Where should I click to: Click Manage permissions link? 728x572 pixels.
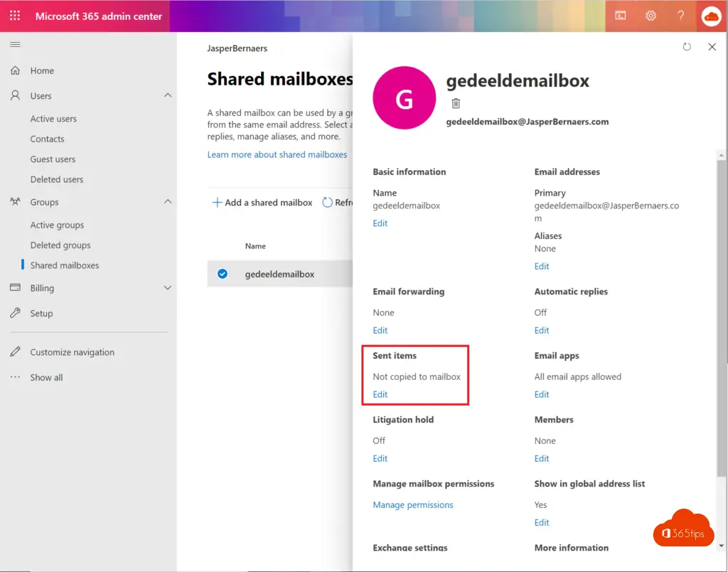coord(413,505)
